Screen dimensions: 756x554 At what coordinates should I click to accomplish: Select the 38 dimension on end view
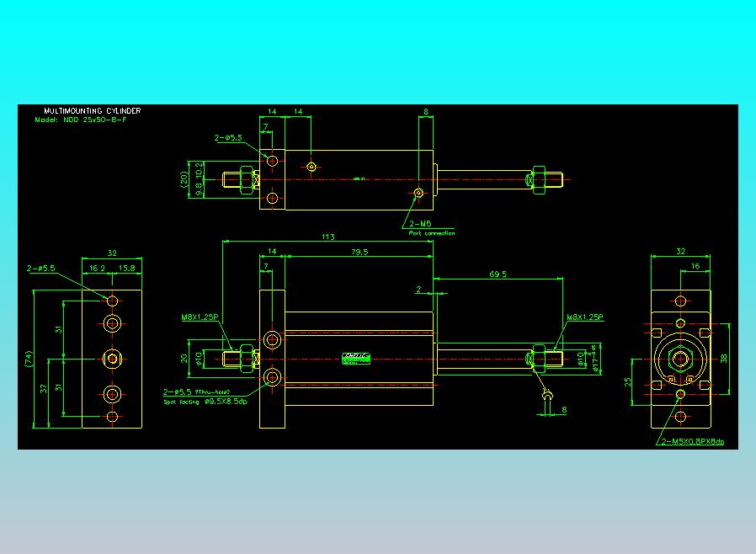click(x=723, y=359)
